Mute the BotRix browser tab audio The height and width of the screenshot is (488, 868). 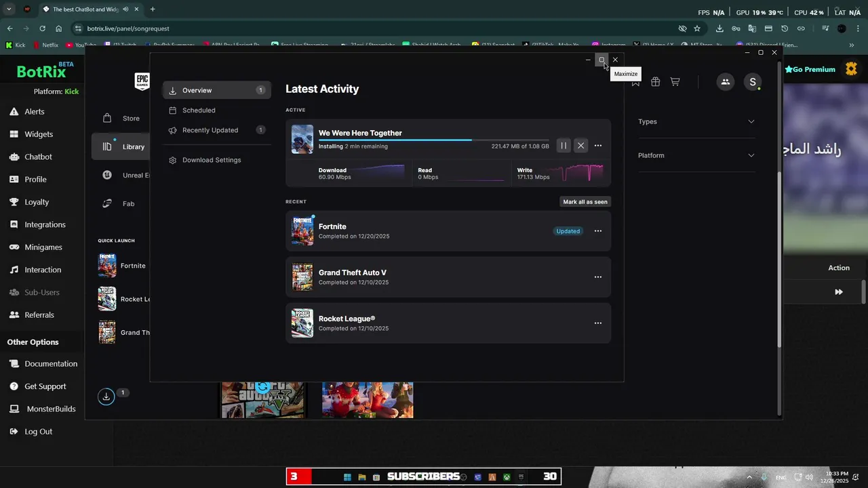(x=126, y=9)
